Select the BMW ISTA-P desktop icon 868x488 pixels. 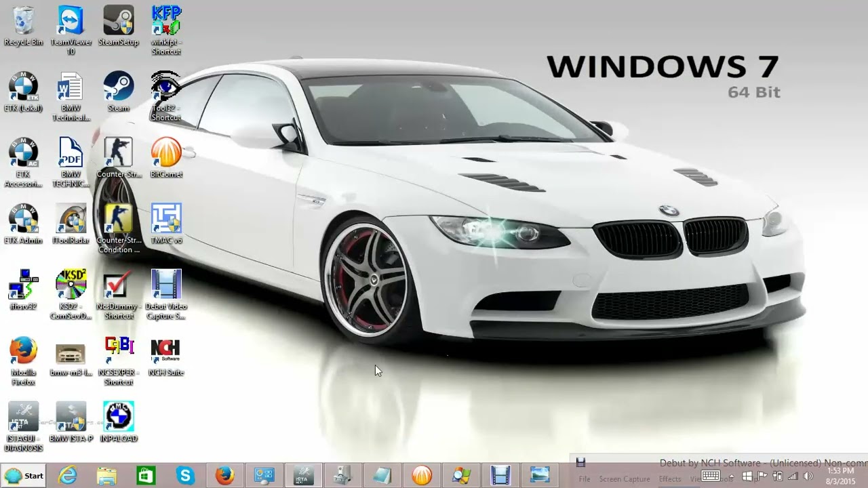(x=71, y=422)
